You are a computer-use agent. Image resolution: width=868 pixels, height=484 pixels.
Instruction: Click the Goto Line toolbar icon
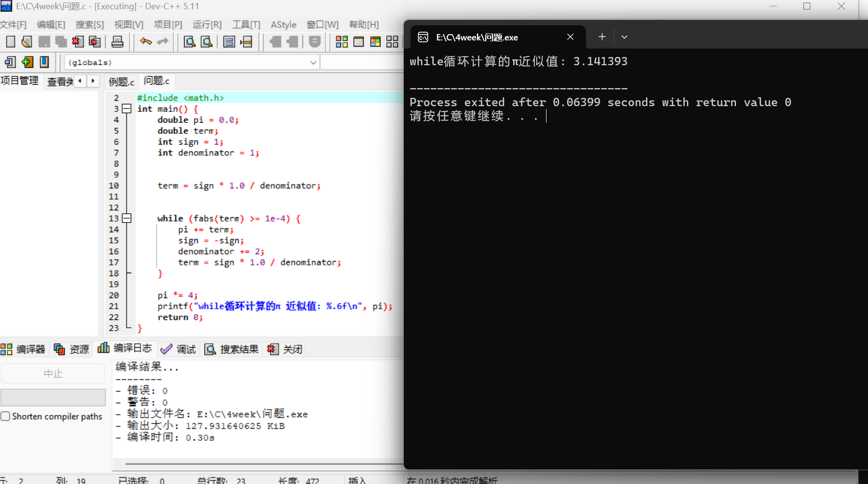click(x=246, y=42)
